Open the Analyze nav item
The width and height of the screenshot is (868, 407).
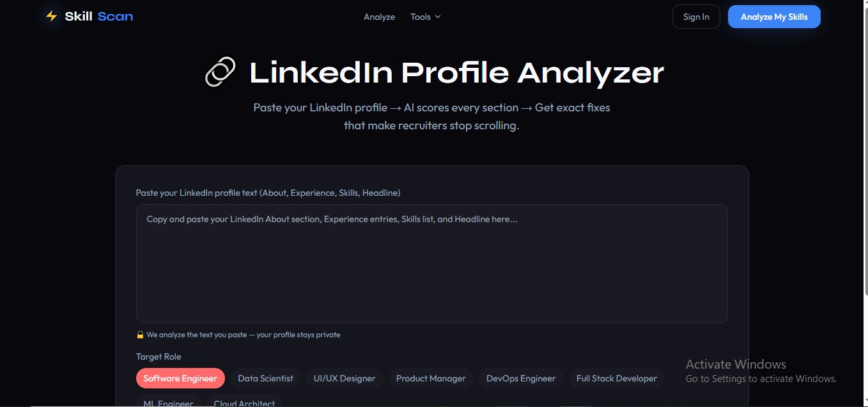tap(379, 17)
